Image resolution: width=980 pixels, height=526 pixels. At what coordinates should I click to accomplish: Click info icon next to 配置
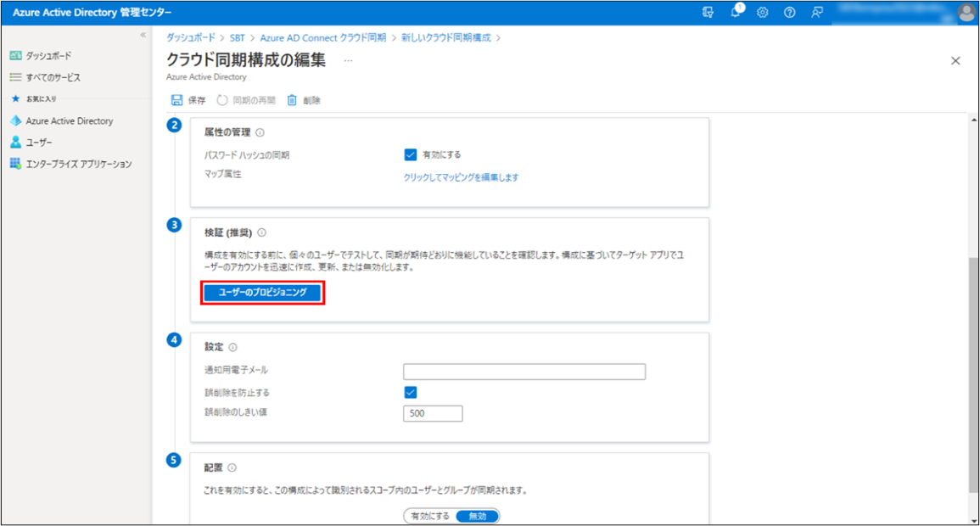tap(232, 467)
